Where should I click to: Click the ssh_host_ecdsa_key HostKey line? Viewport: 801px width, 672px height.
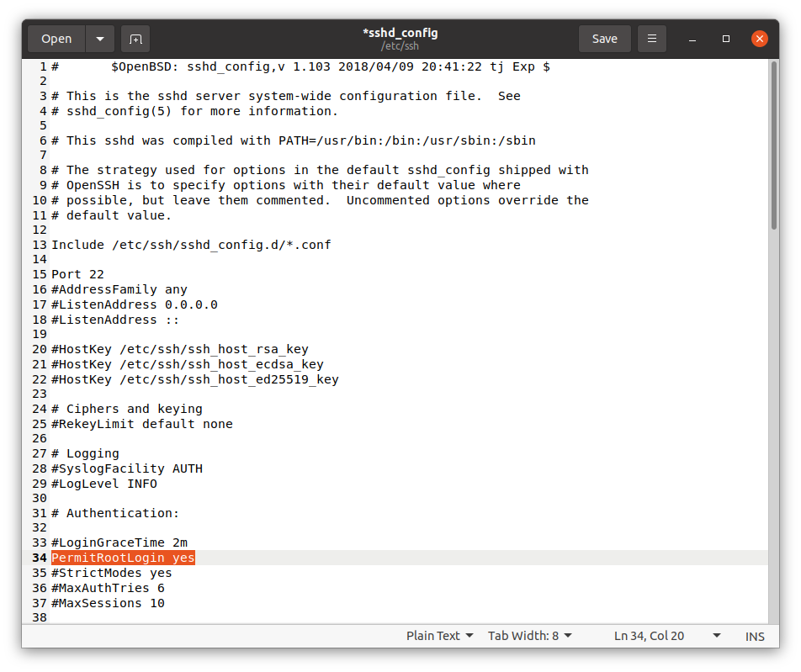click(x=188, y=365)
